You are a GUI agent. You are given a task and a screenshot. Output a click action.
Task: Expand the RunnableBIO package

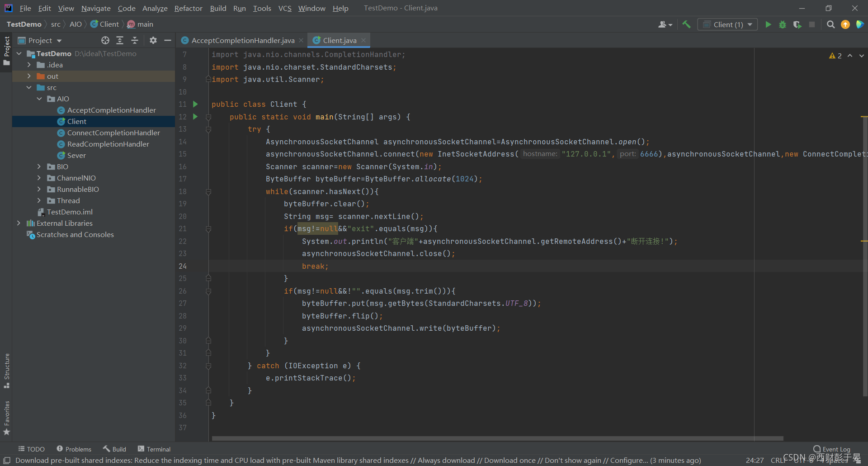tap(39, 189)
